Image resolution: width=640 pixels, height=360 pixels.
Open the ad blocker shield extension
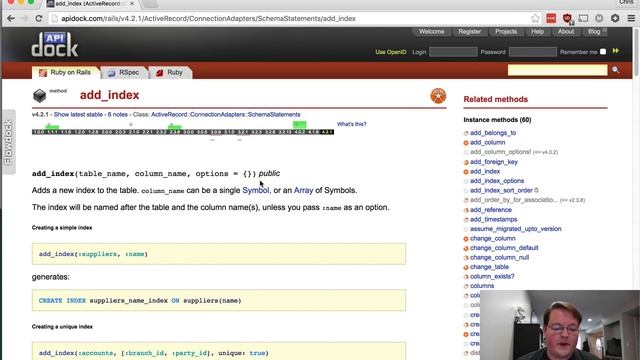(567, 18)
